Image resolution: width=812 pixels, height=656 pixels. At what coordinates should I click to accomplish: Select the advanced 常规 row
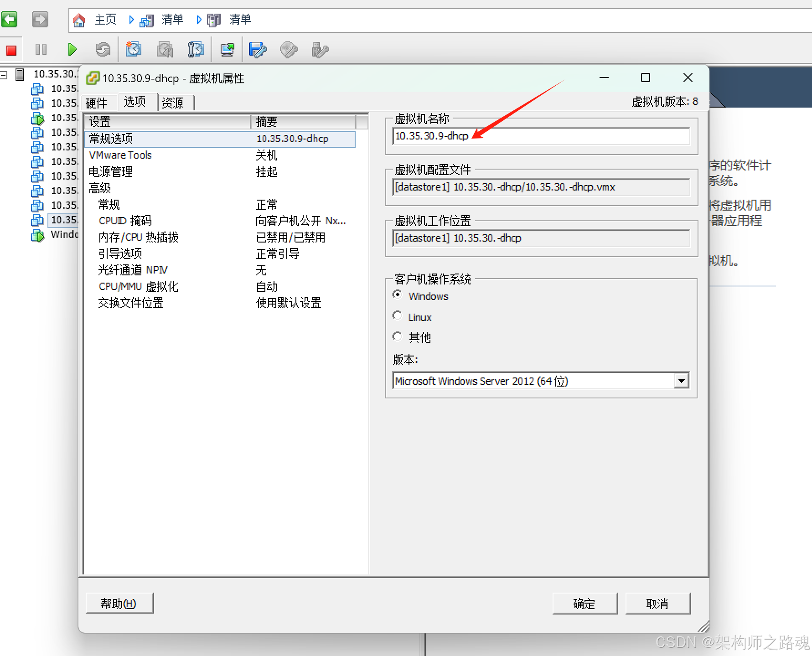point(220,204)
